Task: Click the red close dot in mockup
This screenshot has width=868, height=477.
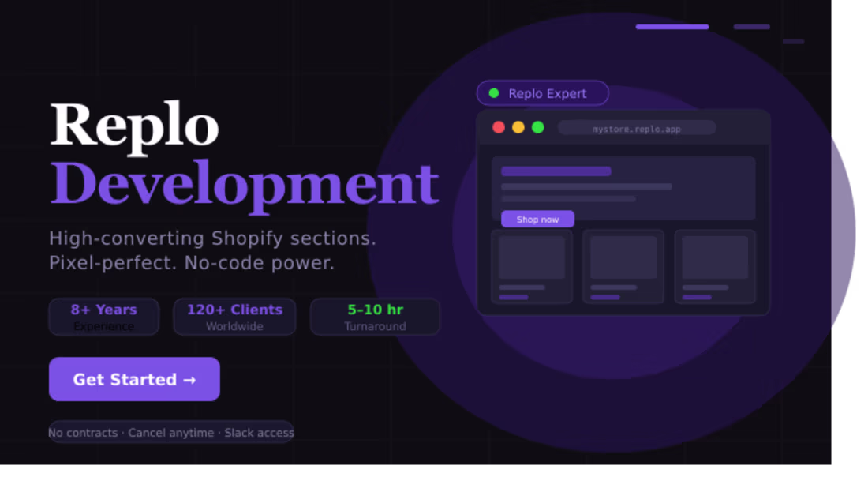Action: click(x=499, y=127)
